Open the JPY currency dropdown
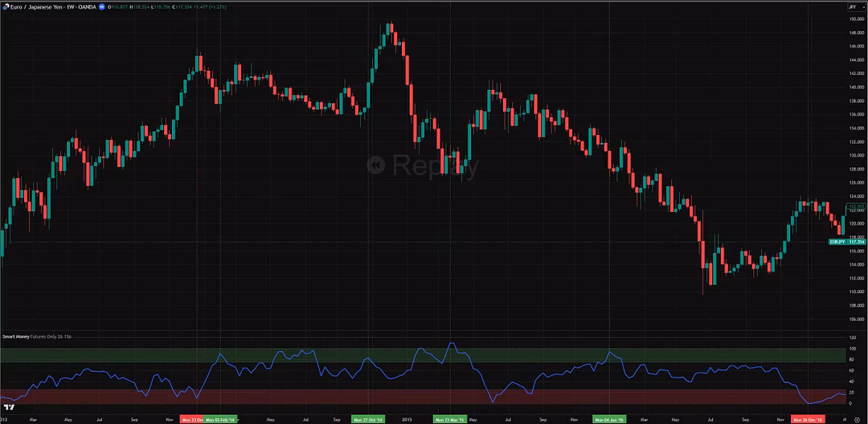868x424 pixels. pyautogui.click(x=852, y=6)
